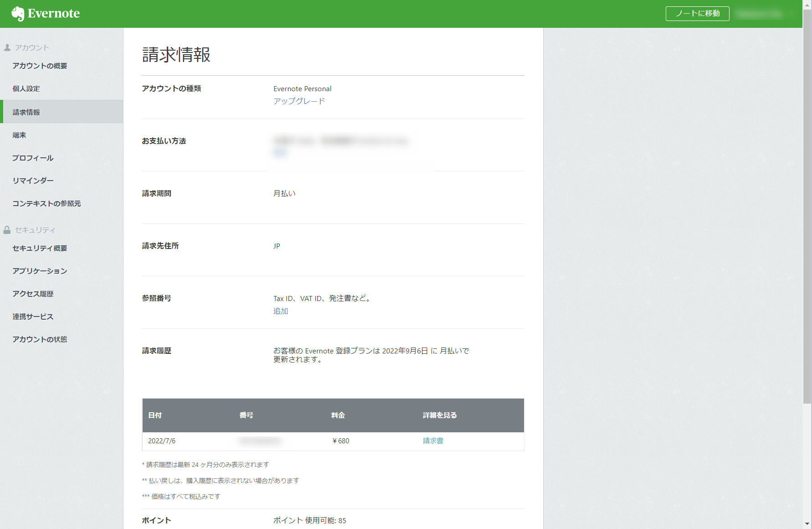Click the アップグレード link
Screen dimensions: 812x529
click(299, 101)
